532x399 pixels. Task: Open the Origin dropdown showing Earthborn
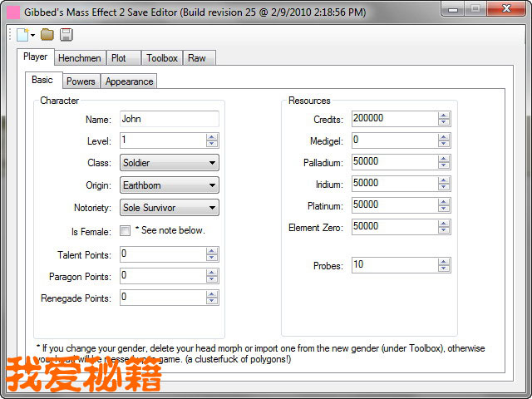pos(212,185)
